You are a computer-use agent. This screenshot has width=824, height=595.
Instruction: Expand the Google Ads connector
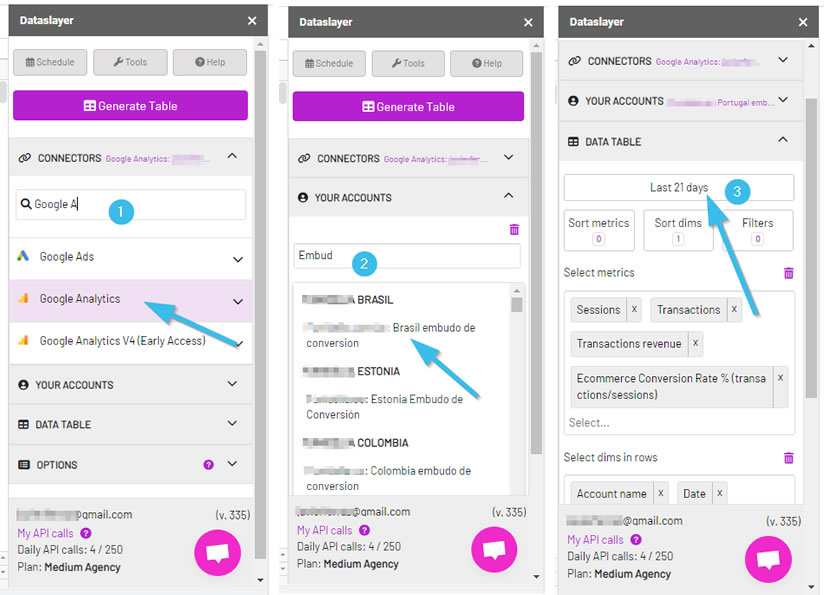click(x=237, y=259)
